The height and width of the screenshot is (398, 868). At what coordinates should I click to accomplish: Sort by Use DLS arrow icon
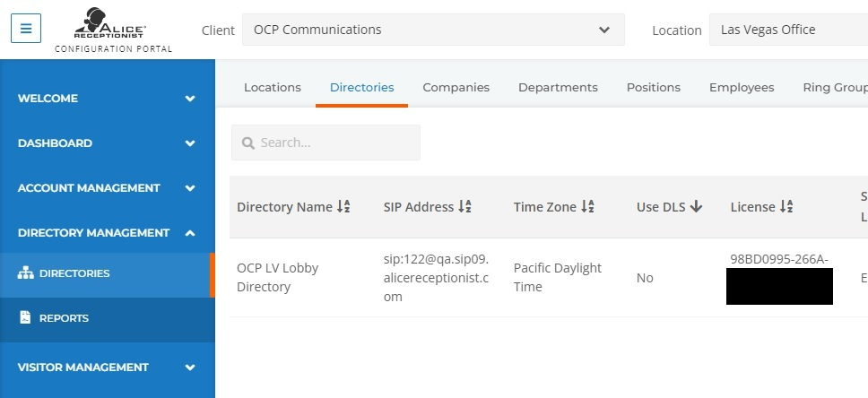click(697, 206)
